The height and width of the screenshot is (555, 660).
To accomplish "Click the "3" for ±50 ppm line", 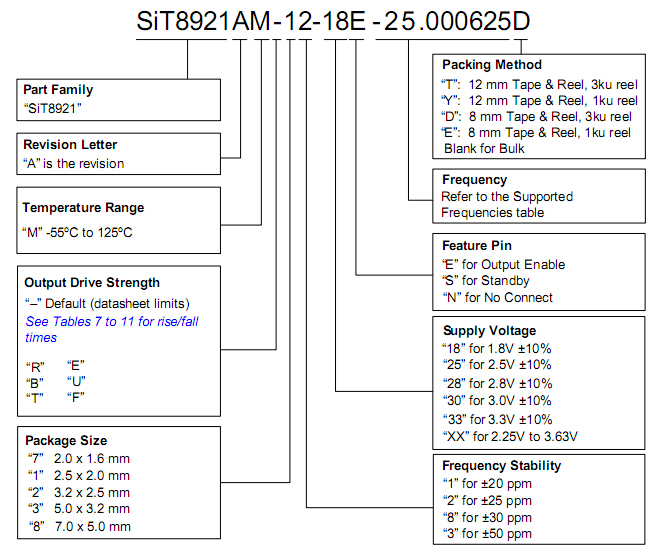I will point(487,534).
